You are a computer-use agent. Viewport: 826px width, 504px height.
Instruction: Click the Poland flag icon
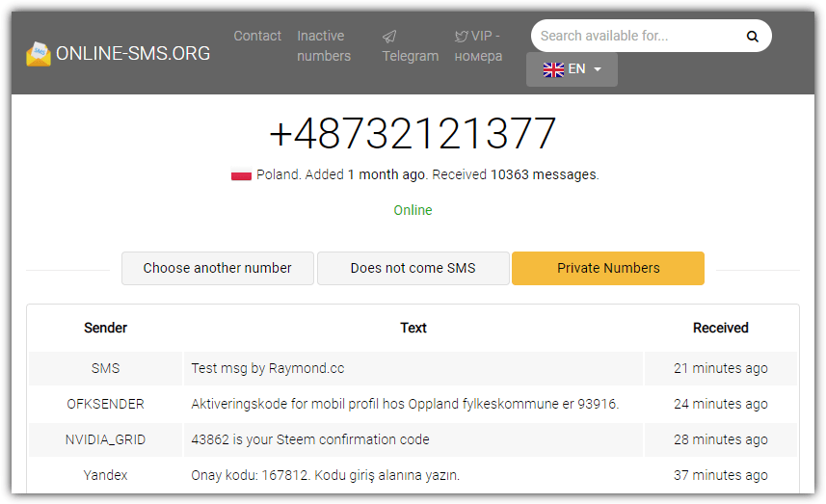coord(241,175)
